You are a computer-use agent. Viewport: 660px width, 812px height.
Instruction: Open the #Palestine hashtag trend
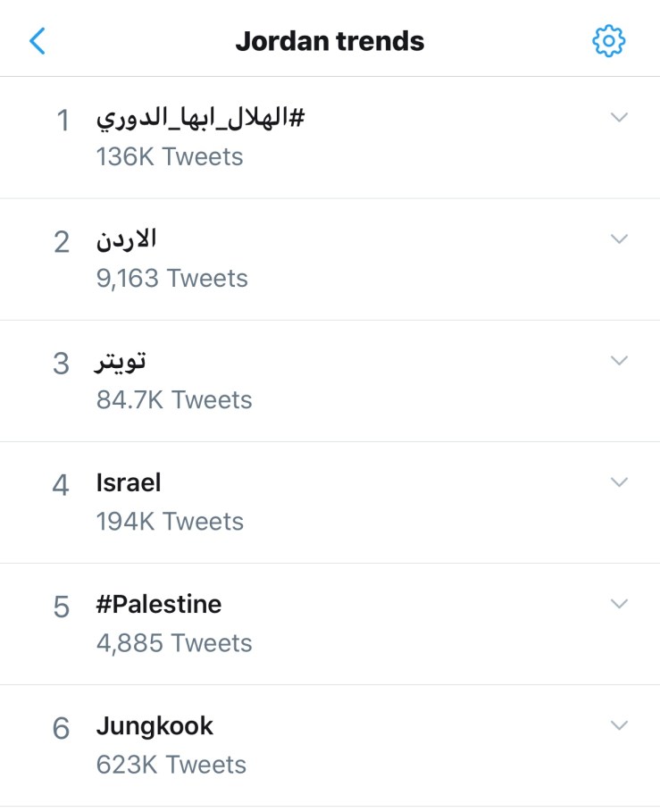pos(159,605)
